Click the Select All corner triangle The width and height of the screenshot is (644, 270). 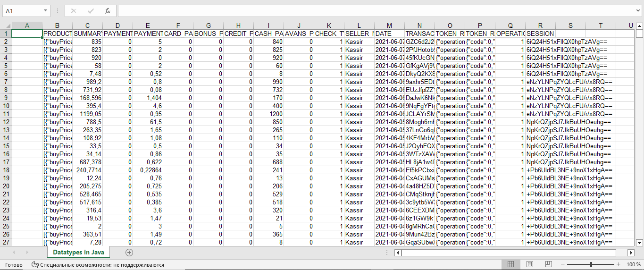[6, 25]
